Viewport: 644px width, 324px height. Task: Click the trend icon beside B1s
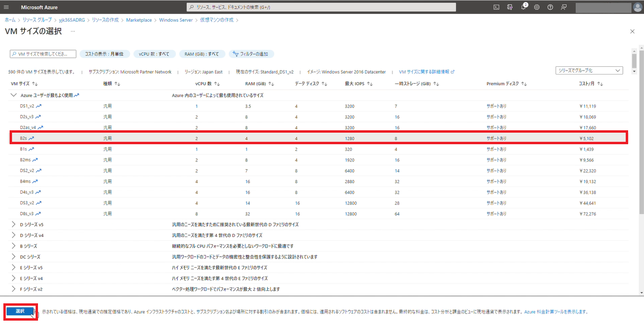click(x=31, y=149)
